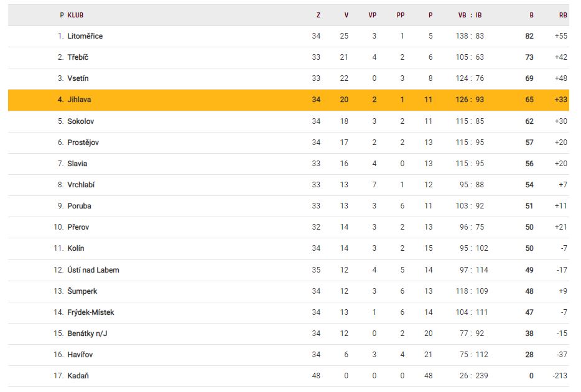The width and height of the screenshot is (581, 392).
Task: Click the RB column header
Action: (563, 15)
